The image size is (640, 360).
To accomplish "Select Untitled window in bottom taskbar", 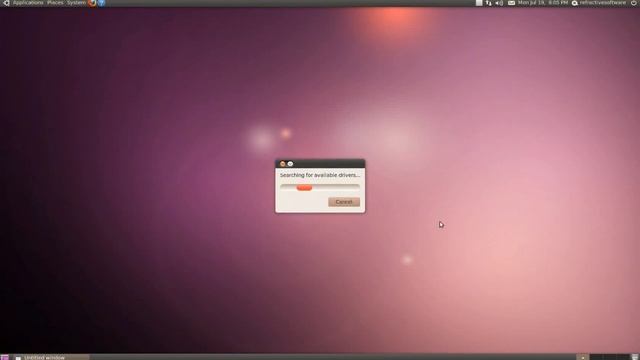I will click(x=51, y=357).
